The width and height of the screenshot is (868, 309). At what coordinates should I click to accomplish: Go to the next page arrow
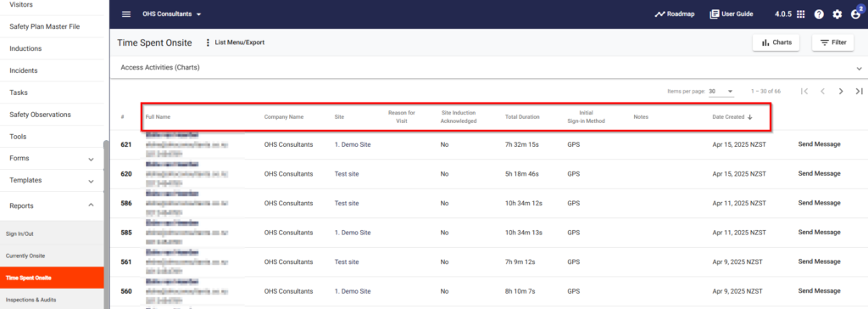click(841, 91)
